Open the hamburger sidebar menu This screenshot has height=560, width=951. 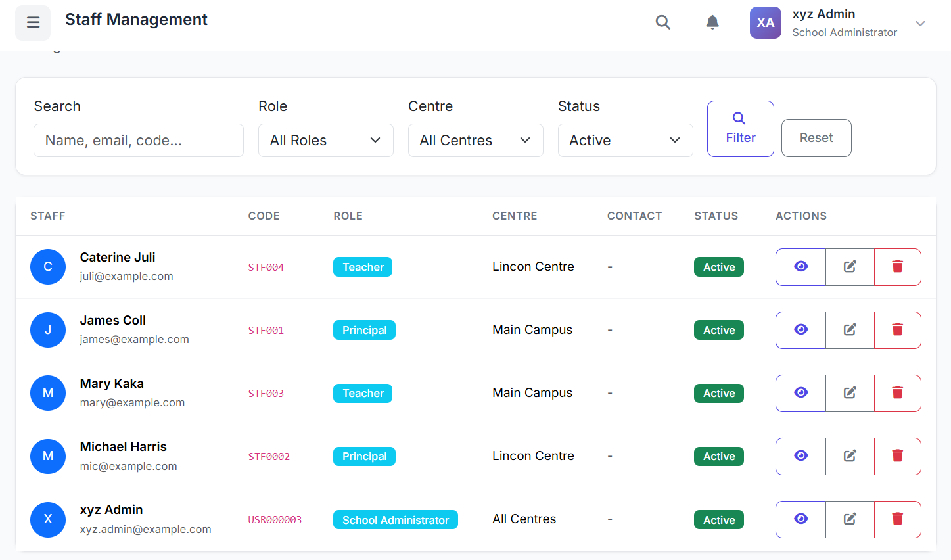pyautogui.click(x=33, y=23)
